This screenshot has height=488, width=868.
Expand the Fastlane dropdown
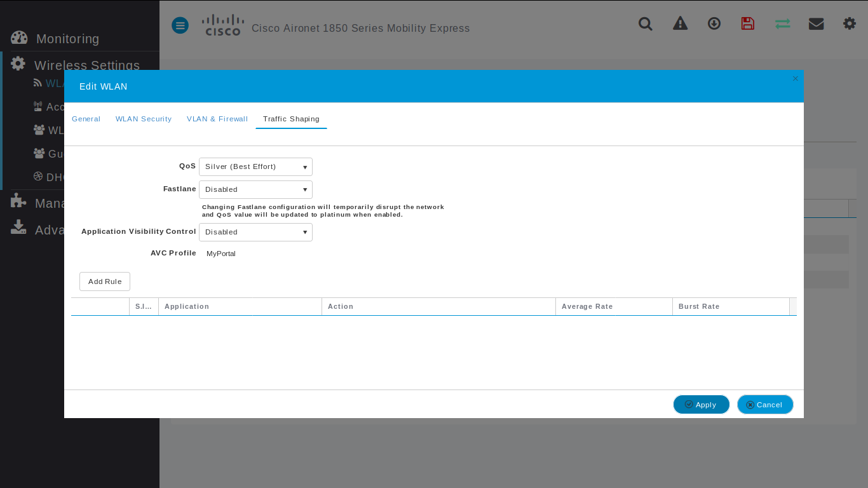click(x=255, y=189)
